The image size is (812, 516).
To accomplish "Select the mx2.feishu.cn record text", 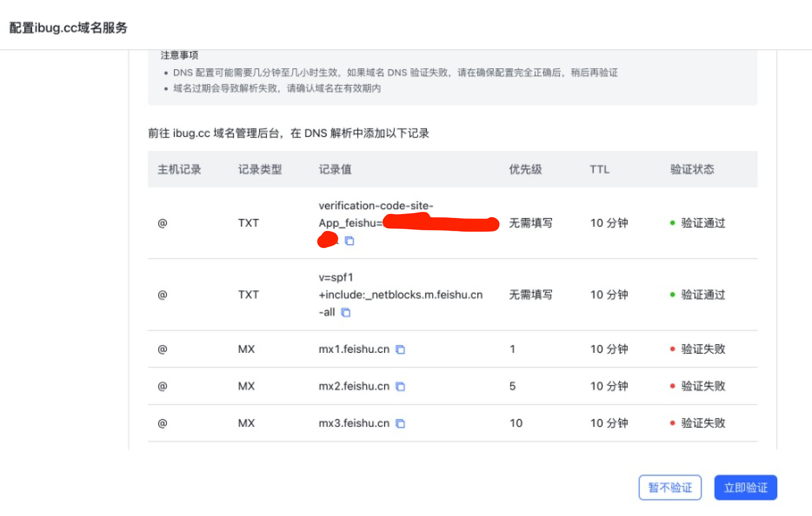I will 354,386.
